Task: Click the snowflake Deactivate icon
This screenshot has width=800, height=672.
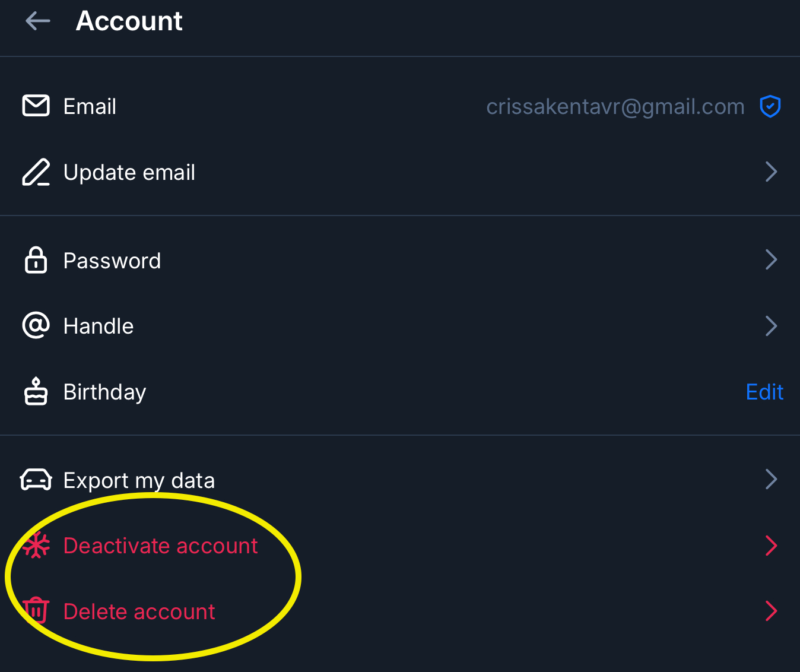Action: click(x=37, y=546)
